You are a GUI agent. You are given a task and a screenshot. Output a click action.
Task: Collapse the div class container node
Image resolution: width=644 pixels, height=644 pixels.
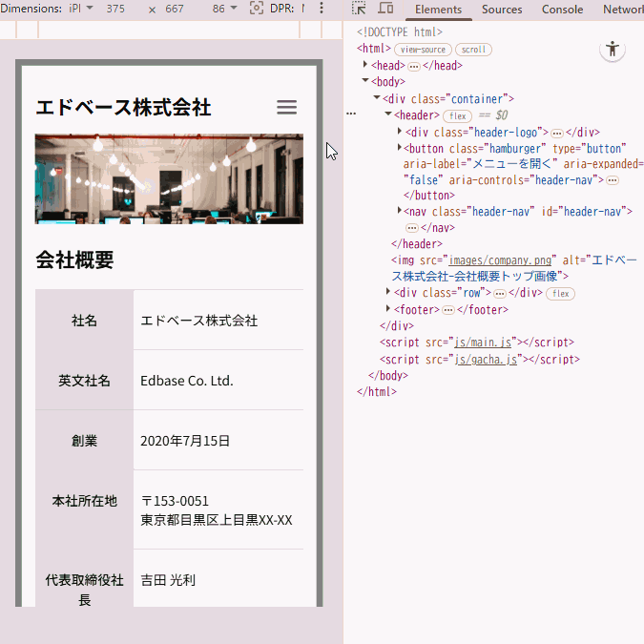click(377, 97)
